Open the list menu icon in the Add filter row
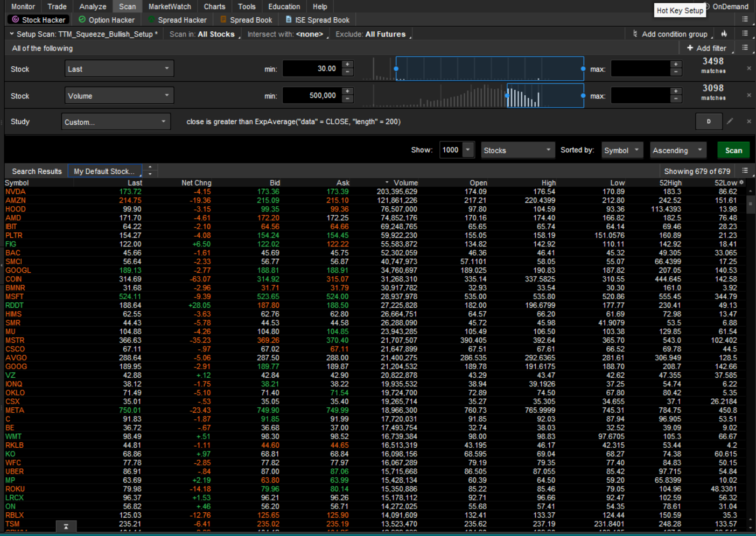The height and width of the screenshot is (536, 756). [x=745, y=48]
